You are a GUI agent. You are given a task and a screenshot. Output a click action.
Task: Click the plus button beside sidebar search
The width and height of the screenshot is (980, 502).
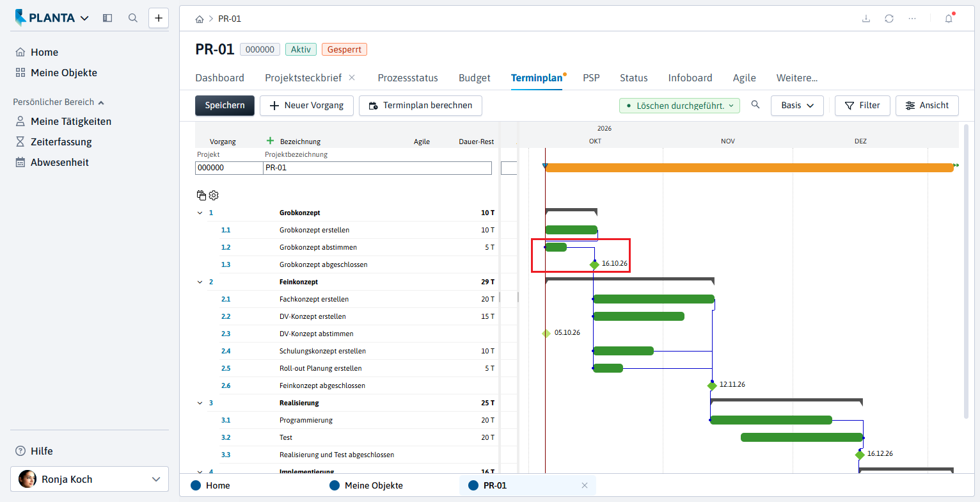[x=159, y=18]
